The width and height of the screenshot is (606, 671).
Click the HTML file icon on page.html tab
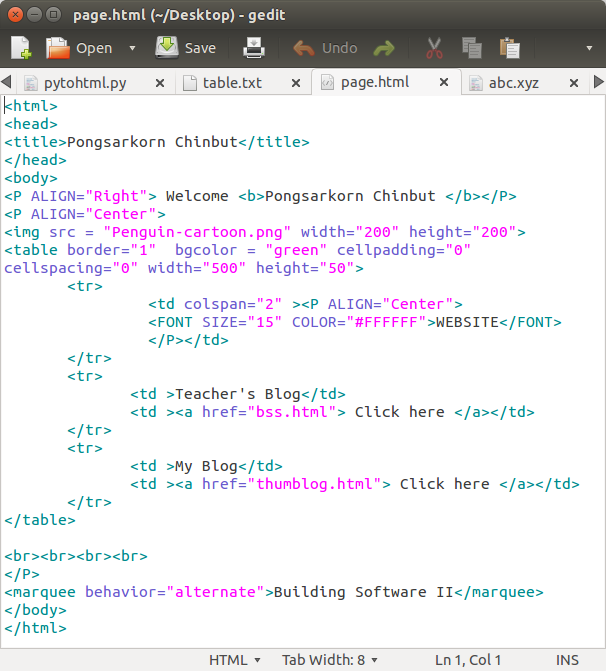[327, 82]
